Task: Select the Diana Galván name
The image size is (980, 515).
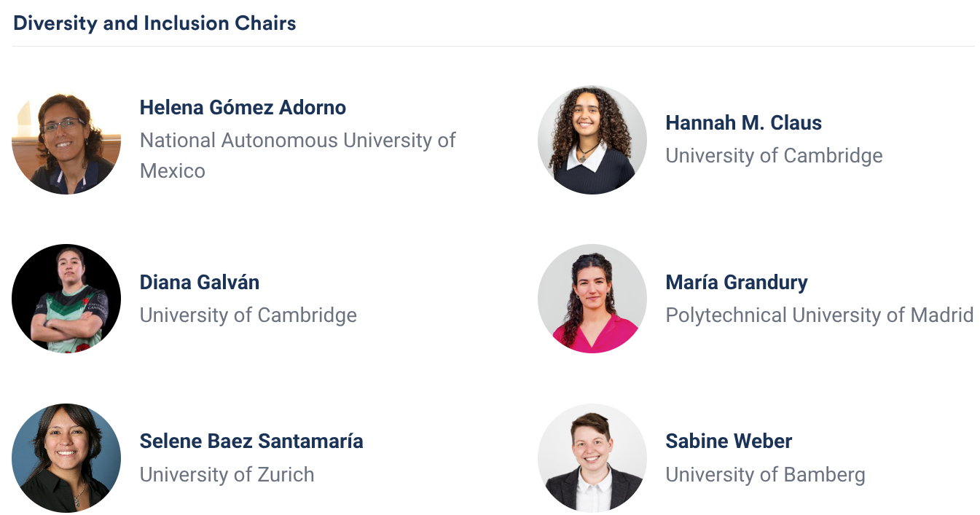Action: (x=199, y=282)
